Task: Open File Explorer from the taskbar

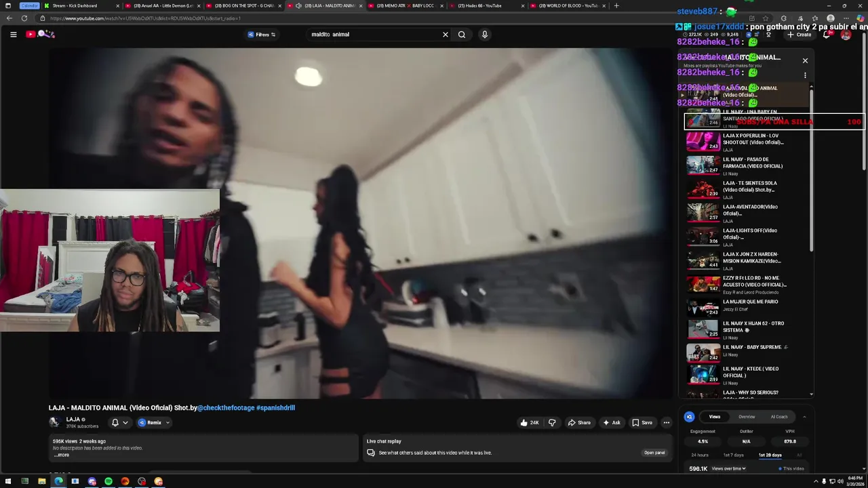Action: coord(42,481)
